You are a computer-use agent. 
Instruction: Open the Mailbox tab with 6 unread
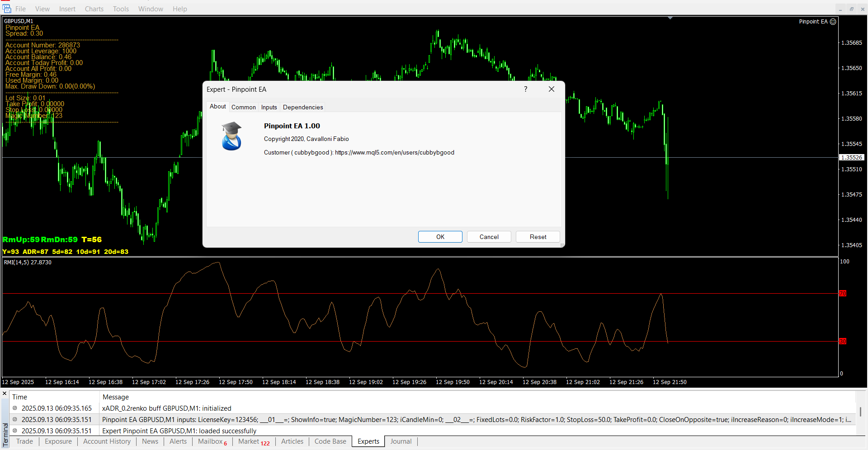point(212,441)
